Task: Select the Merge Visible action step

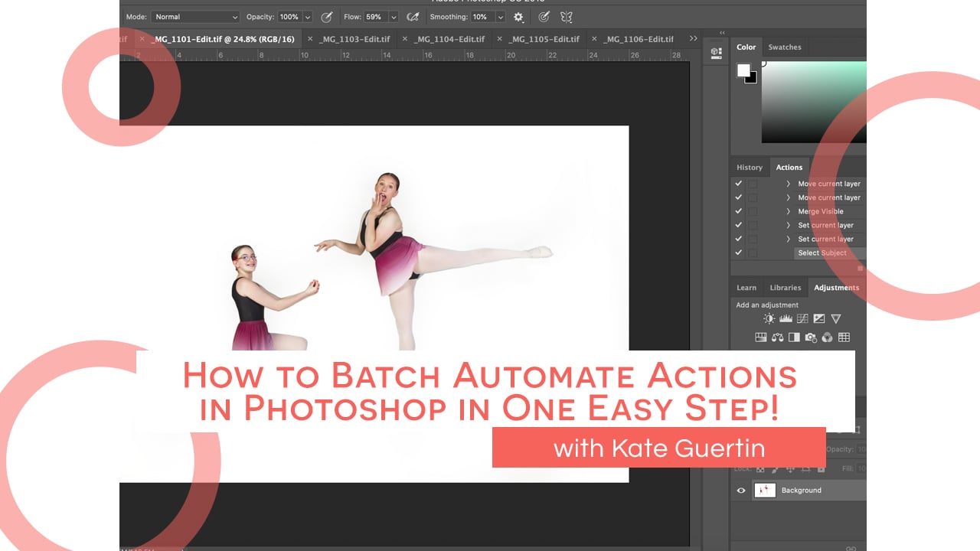Action: 821,211
